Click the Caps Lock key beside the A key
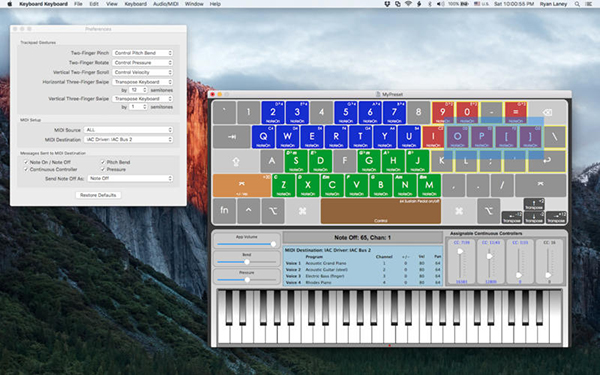 [236, 161]
